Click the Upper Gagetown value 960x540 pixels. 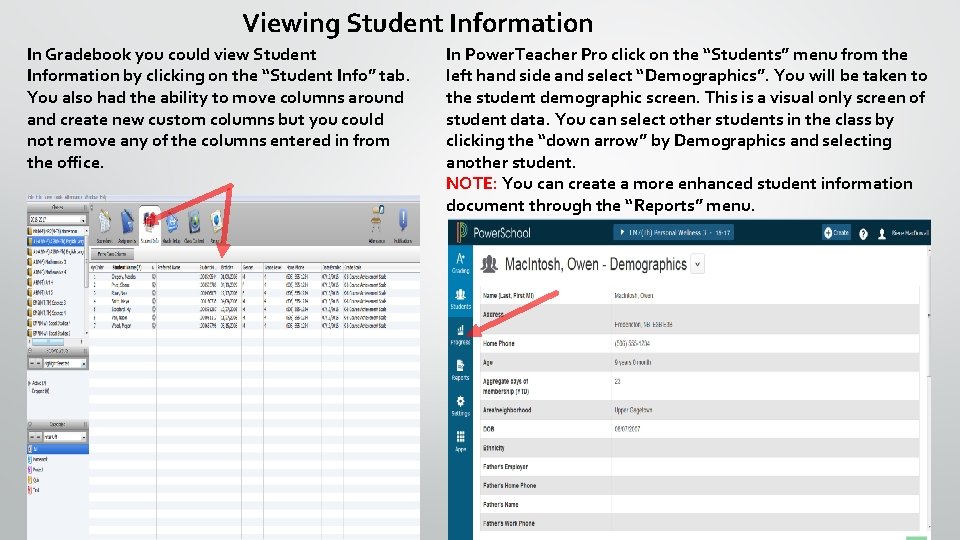(633, 410)
